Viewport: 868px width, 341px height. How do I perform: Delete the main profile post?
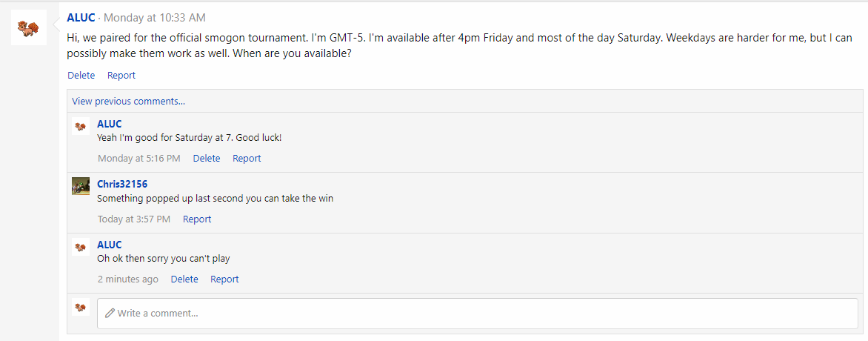point(81,76)
